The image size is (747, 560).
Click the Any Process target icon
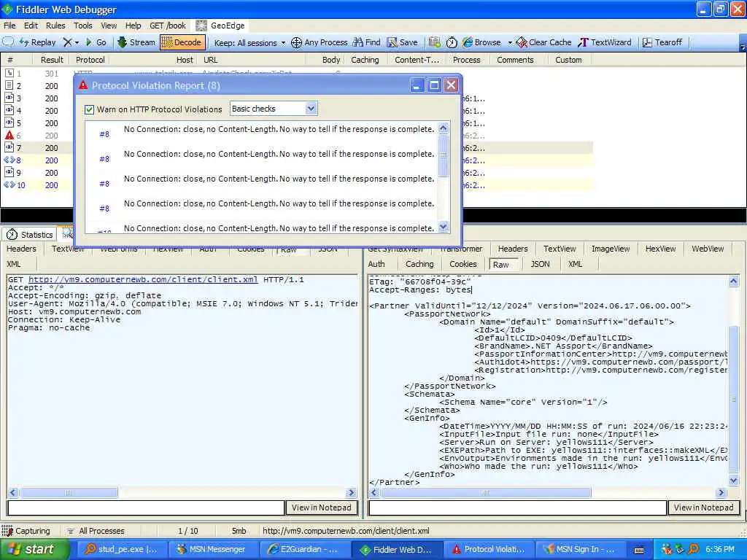(296, 42)
